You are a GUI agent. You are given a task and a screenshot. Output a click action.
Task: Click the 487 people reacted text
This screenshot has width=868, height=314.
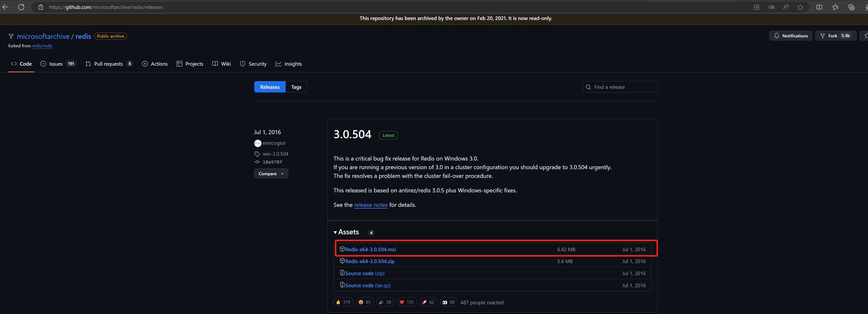click(482, 303)
